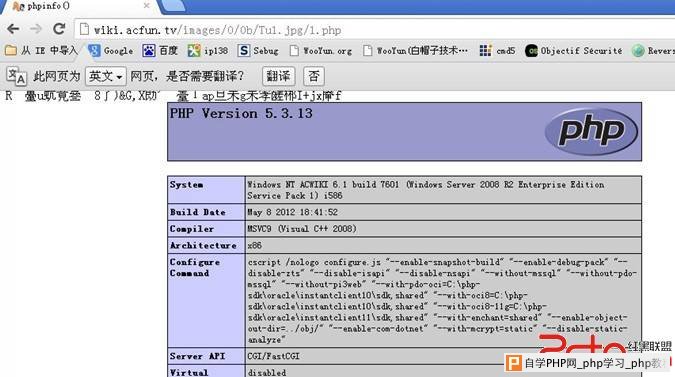
Task: Click the URL address field
Action: click(375, 30)
